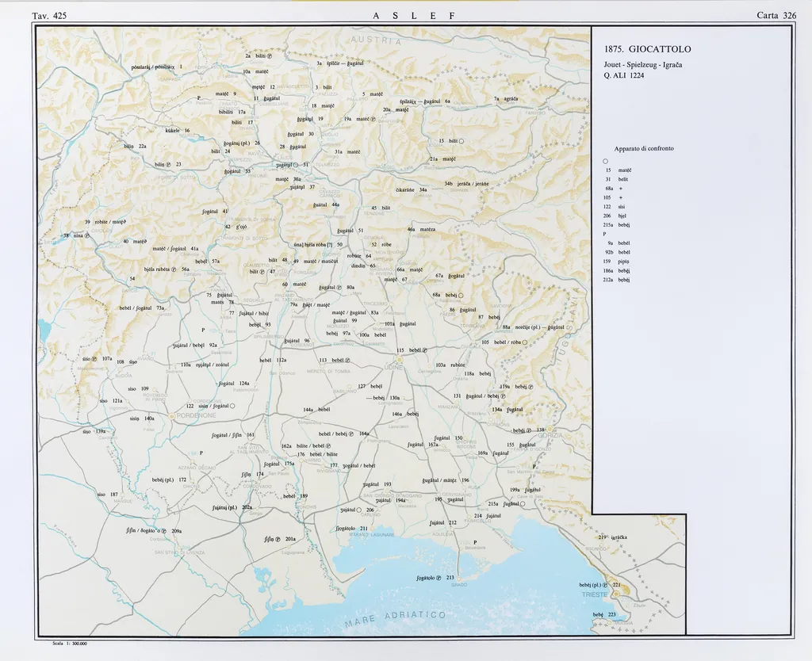
Task: Click the circle symbol next to point 206
Action: pos(359,510)
